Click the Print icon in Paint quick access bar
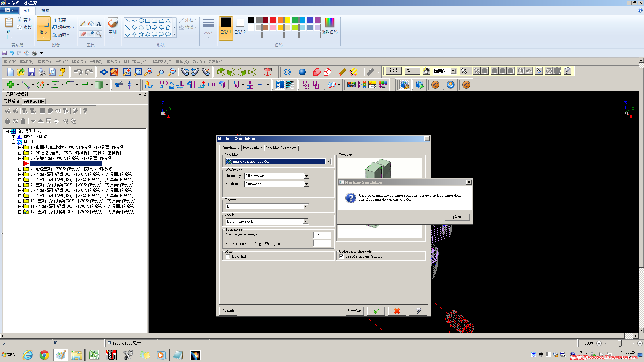 pos(34,53)
